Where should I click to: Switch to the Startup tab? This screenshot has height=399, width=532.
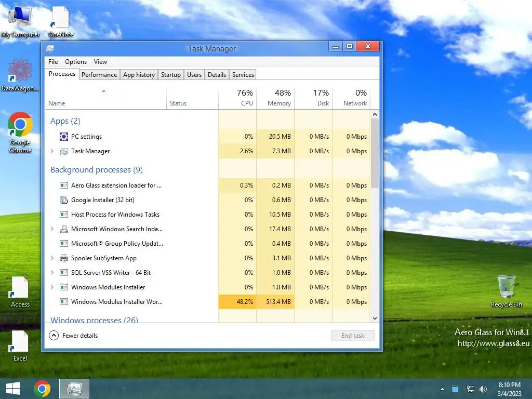[x=170, y=75]
